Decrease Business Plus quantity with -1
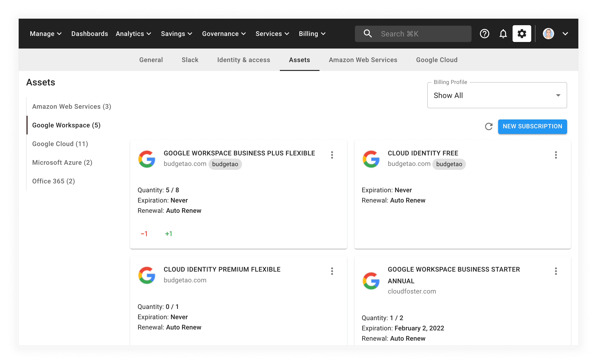This screenshot has height=364, width=597. (x=144, y=234)
